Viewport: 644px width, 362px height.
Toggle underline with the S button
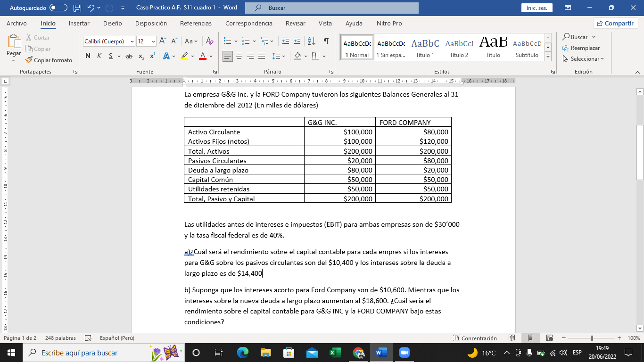(111, 56)
